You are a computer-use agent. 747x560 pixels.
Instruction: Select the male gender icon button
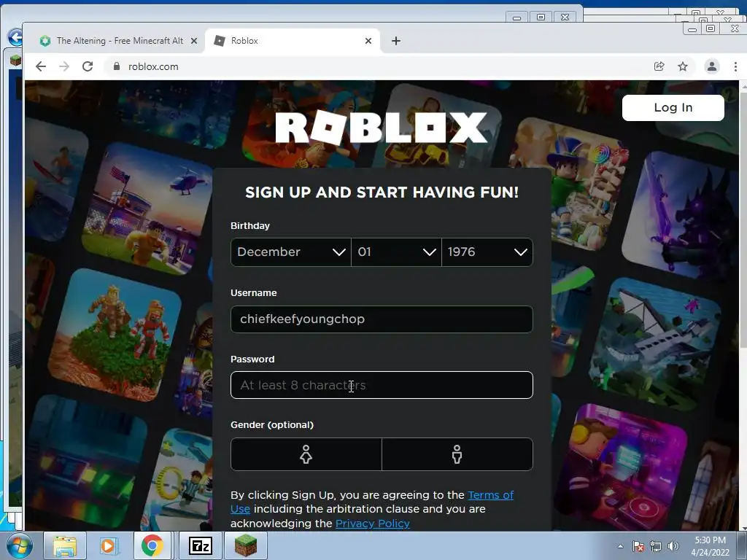(457, 454)
